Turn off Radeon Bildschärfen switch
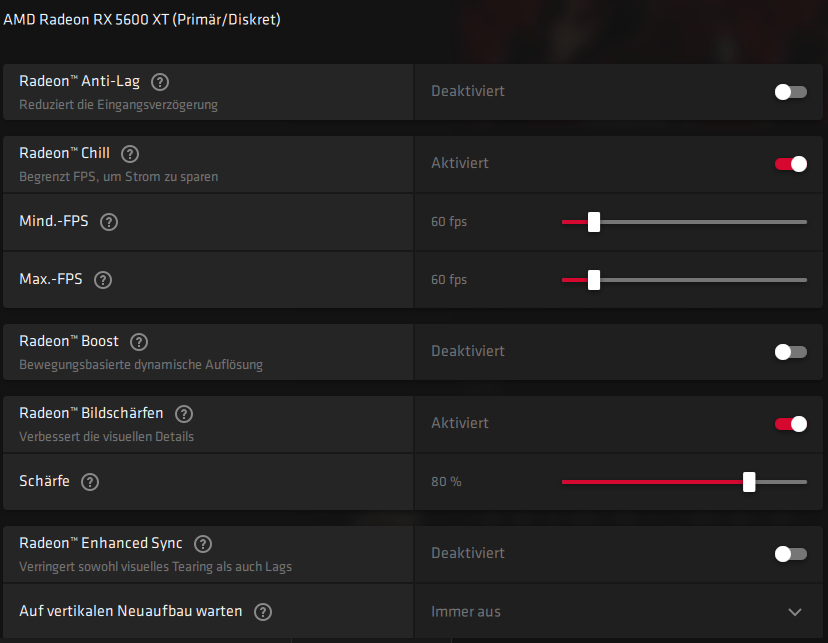The width and height of the screenshot is (828, 643). point(791,423)
